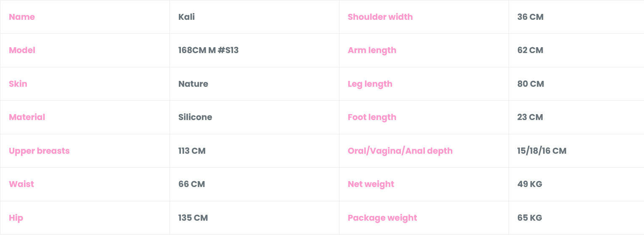Click the Skin label

coord(18,84)
